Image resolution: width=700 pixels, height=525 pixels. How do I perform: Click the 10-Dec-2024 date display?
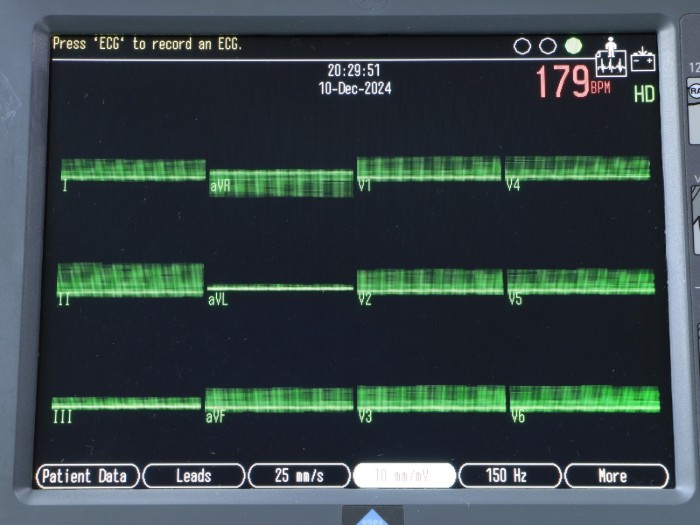(x=354, y=88)
